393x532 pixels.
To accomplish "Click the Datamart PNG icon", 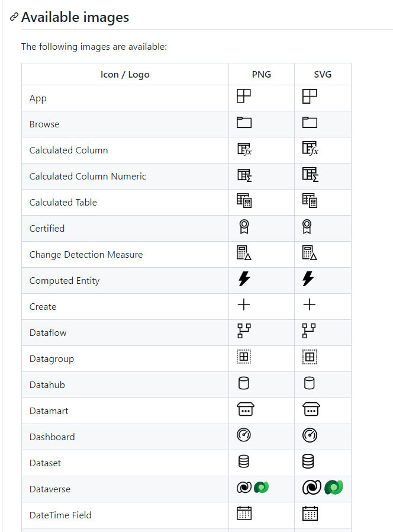I will tap(246, 409).
